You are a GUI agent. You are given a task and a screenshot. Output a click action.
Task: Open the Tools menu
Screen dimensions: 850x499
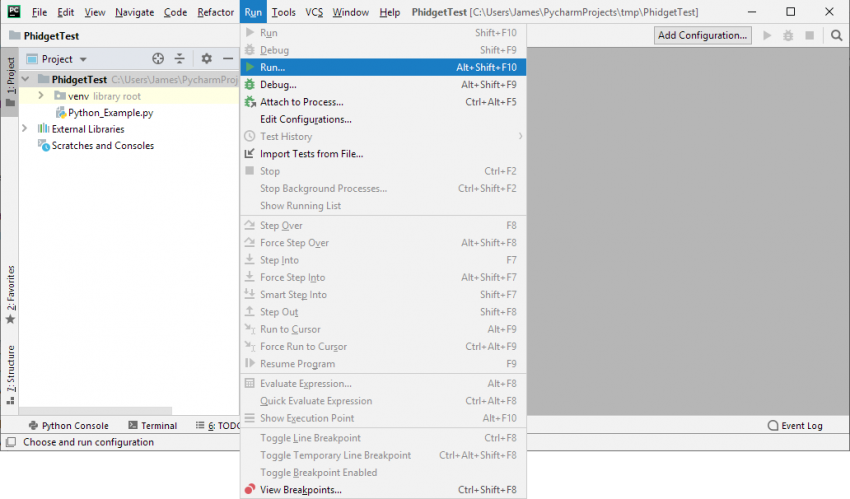(x=284, y=12)
